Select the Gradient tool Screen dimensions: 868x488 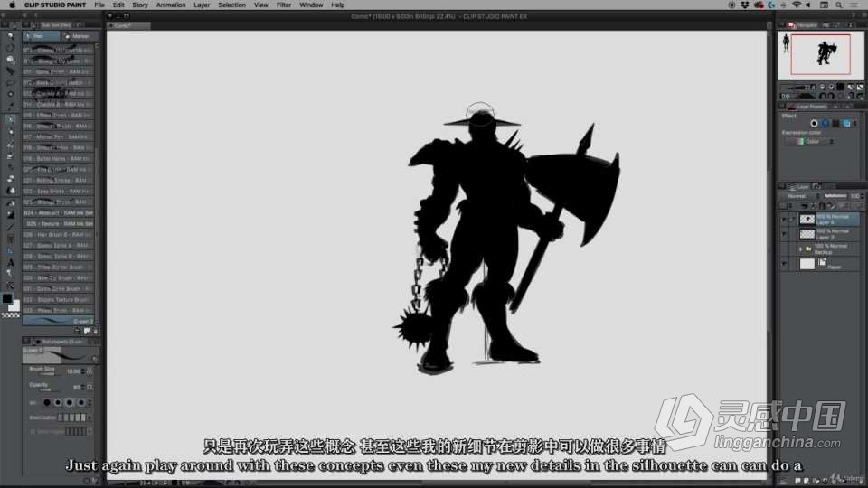[x=10, y=215]
